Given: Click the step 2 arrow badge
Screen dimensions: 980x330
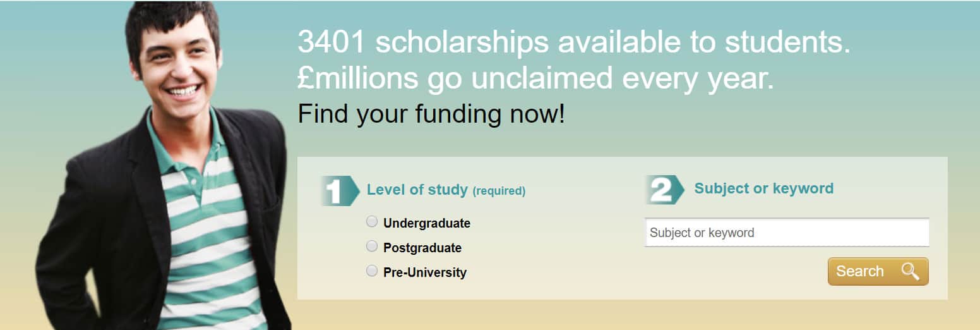Looking at the screenshot, I should click(664, 190).
